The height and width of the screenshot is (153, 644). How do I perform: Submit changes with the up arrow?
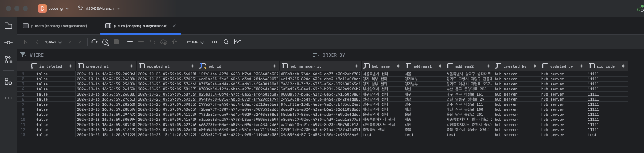tap(174, 42)
